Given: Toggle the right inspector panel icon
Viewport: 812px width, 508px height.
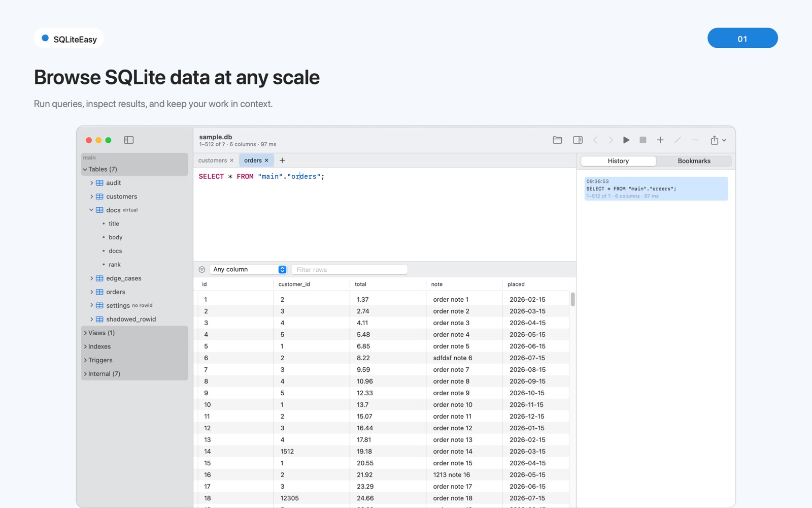Looking at the screenshot, I should [x=578, y=140].
